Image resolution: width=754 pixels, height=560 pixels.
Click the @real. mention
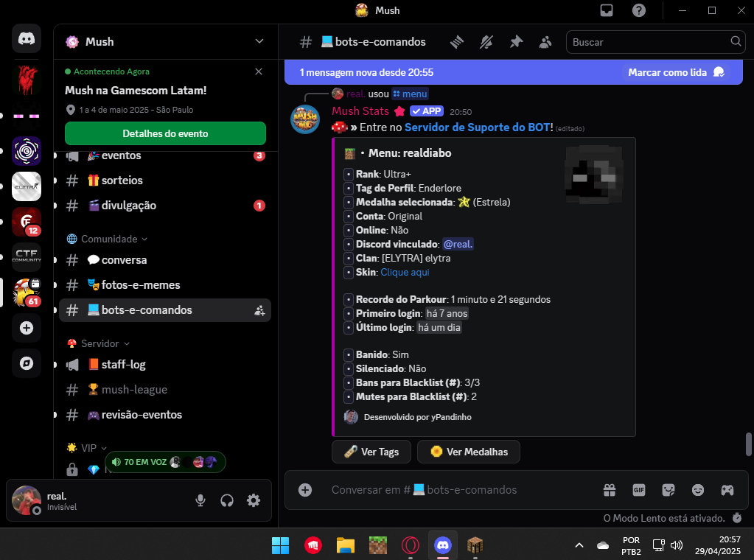pyautogui.click(x=458, y=244)
